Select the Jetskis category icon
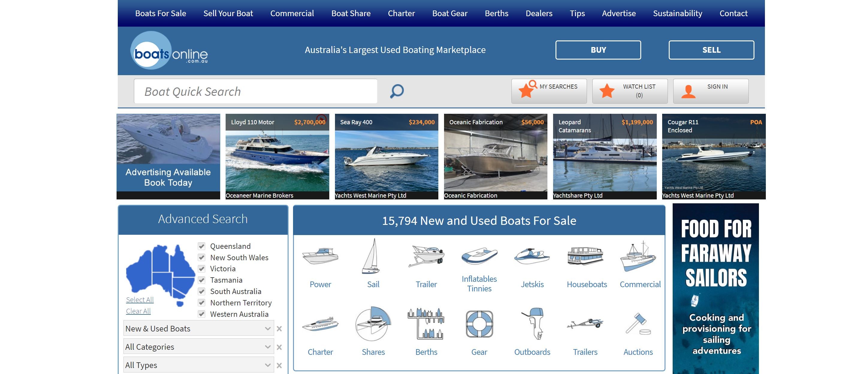The height and width of the screenshot is (374, 868). click(532, 257)
